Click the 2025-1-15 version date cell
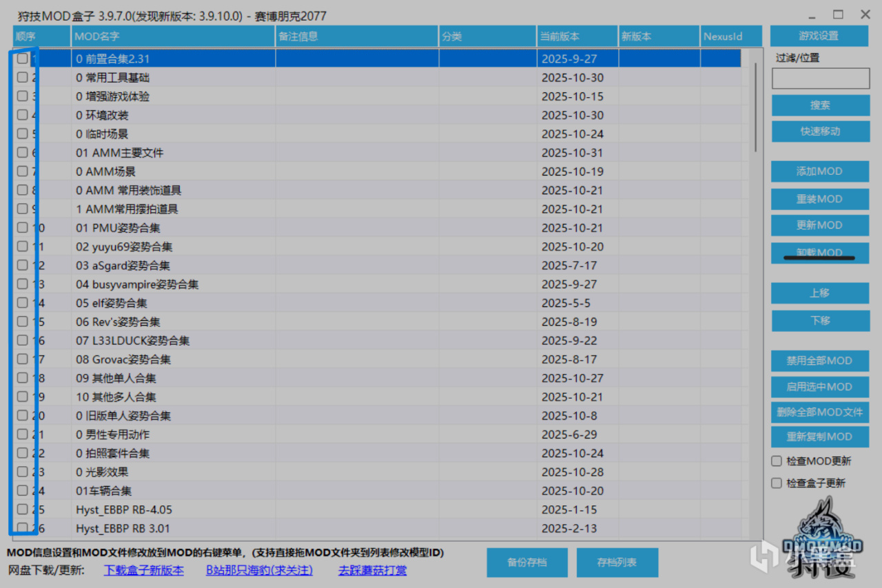The height and width of the screenshot is (588, 882). 569,510
